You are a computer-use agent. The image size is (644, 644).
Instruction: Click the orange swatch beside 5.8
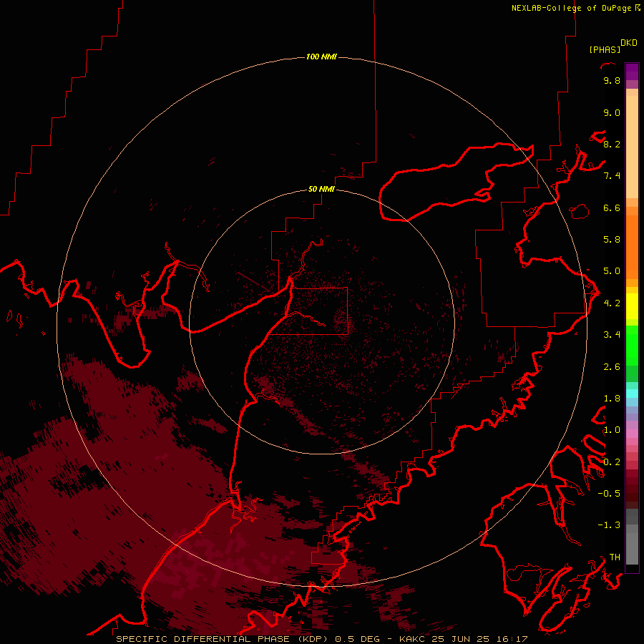(x=632, y=246)
